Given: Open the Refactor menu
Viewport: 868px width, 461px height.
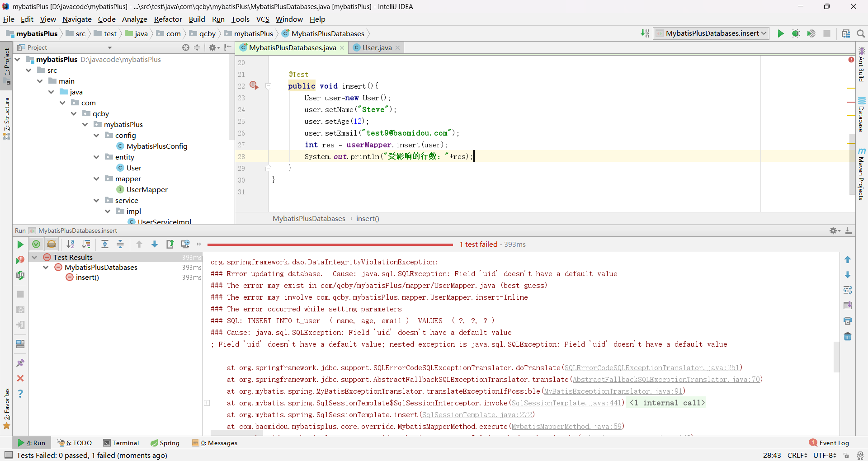Looking at the screenshot, I should click(x=168, y=19).
